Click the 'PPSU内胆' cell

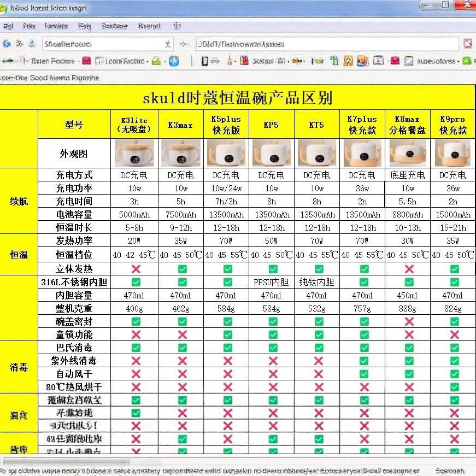[x=272, y=283]
